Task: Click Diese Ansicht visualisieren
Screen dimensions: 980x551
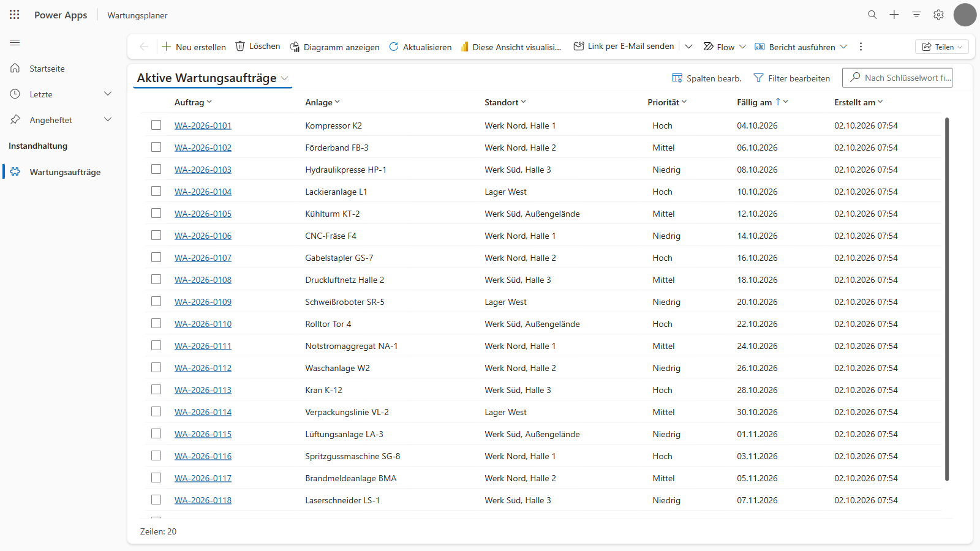Action: pos(510,47)
